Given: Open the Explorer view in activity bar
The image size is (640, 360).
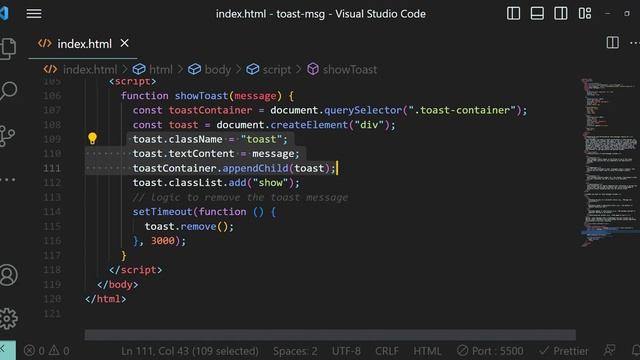Looking at the screenshot, I should point(8,49).
